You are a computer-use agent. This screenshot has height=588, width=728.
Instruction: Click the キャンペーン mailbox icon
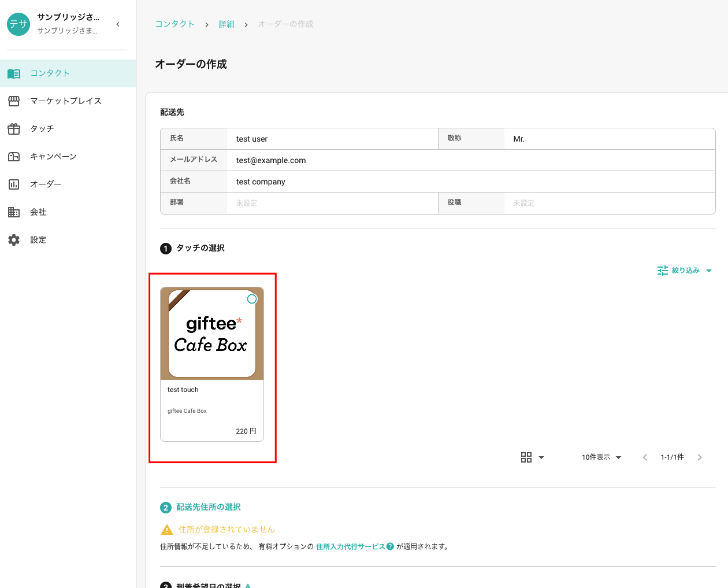pos(14,157)
